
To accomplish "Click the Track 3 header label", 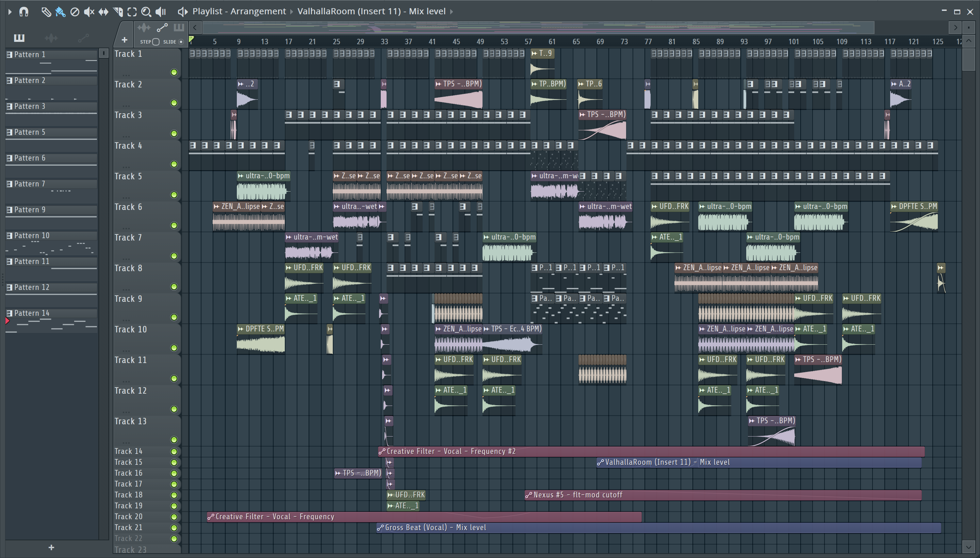I will click(128, 115).
